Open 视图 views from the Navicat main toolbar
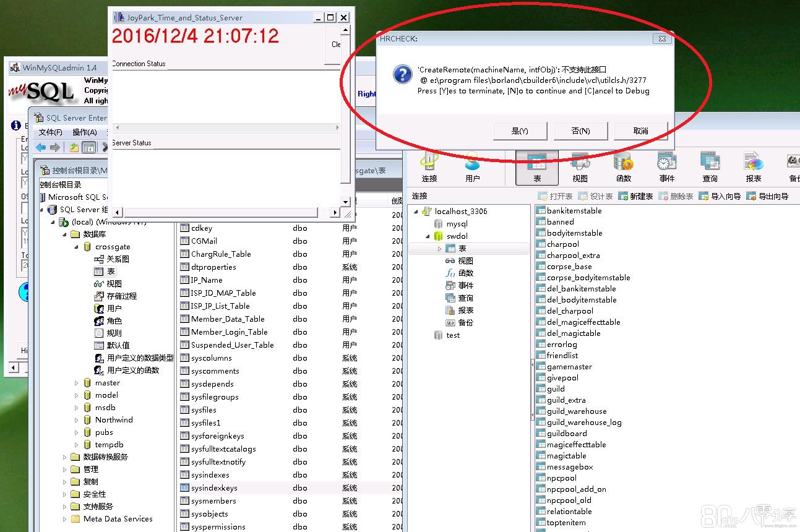This screenshot has height=532, width=800. pyautogui.click(x=580, y=168)
